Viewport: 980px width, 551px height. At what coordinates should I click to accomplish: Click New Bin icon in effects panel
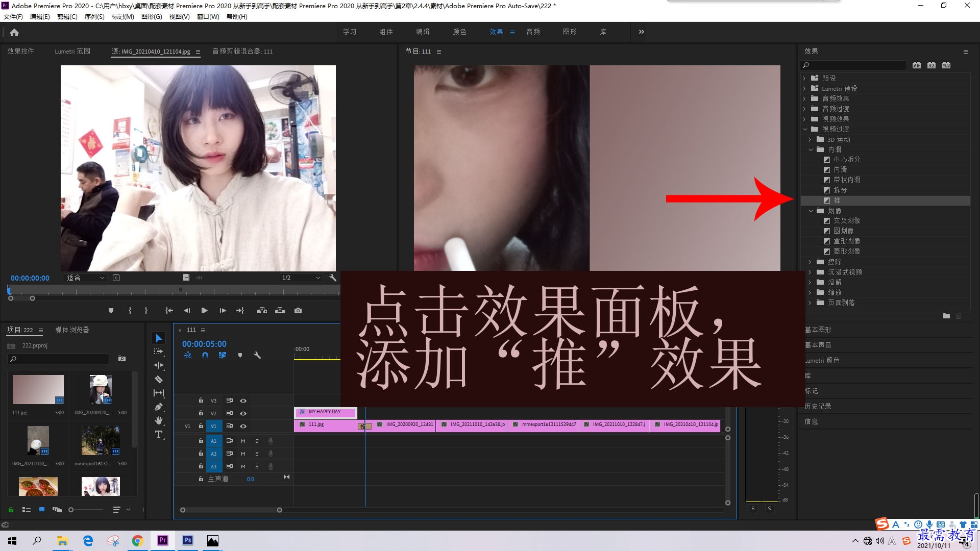[946, 316]
